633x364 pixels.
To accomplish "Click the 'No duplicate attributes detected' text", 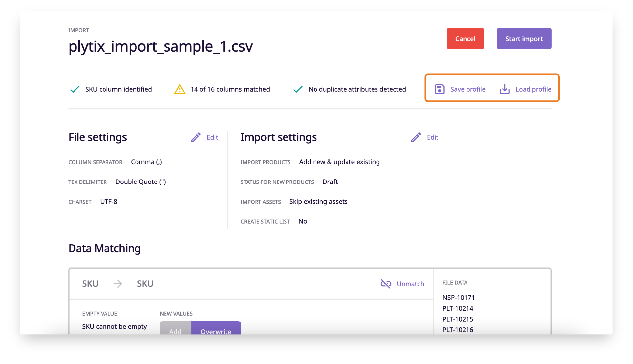I will [357, 89].
